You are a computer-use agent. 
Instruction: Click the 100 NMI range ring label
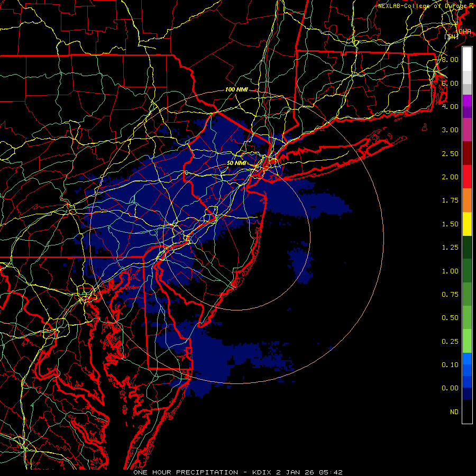(236, 89)
